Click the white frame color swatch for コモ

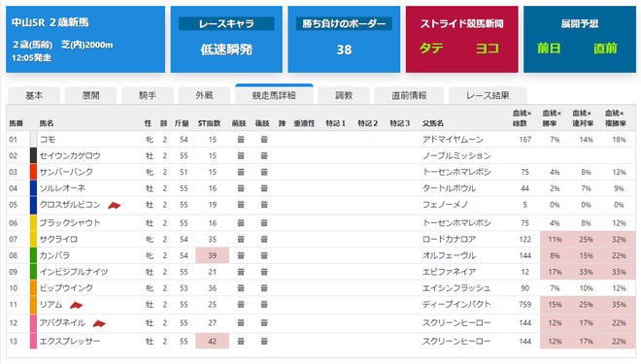(x=34, y=140)
